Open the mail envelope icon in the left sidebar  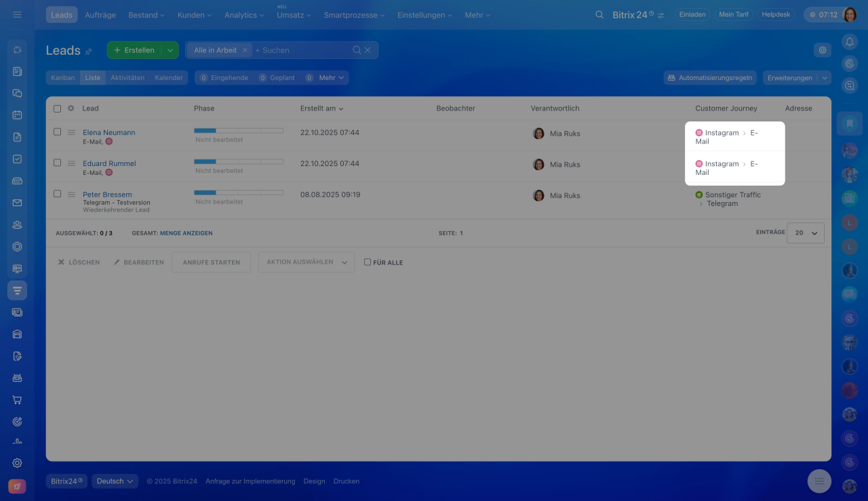tap(18, 203)
